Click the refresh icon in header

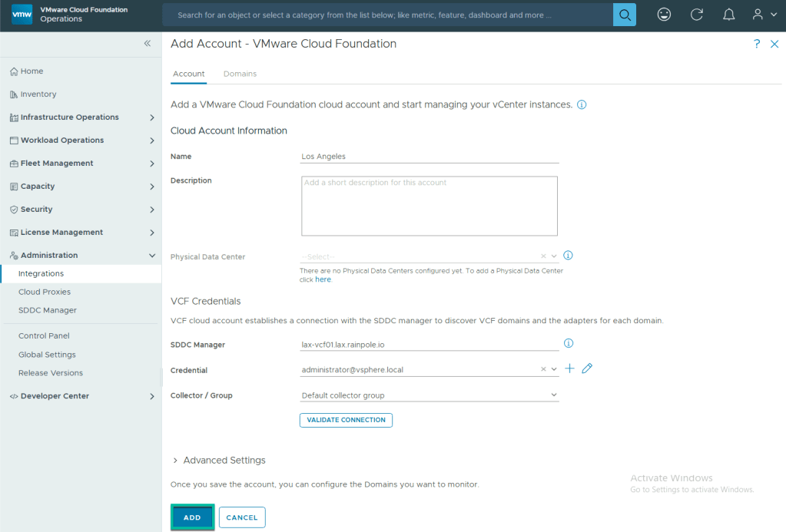coord(697,15)
